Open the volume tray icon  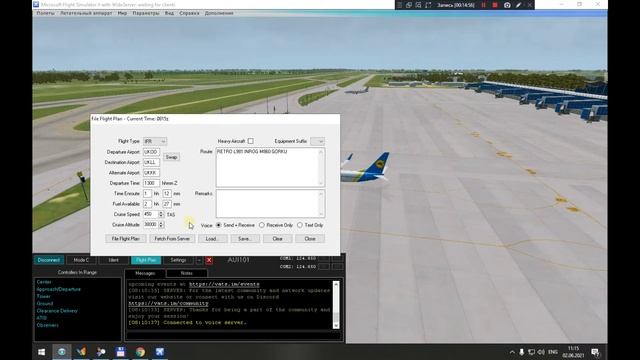[541, 352]
